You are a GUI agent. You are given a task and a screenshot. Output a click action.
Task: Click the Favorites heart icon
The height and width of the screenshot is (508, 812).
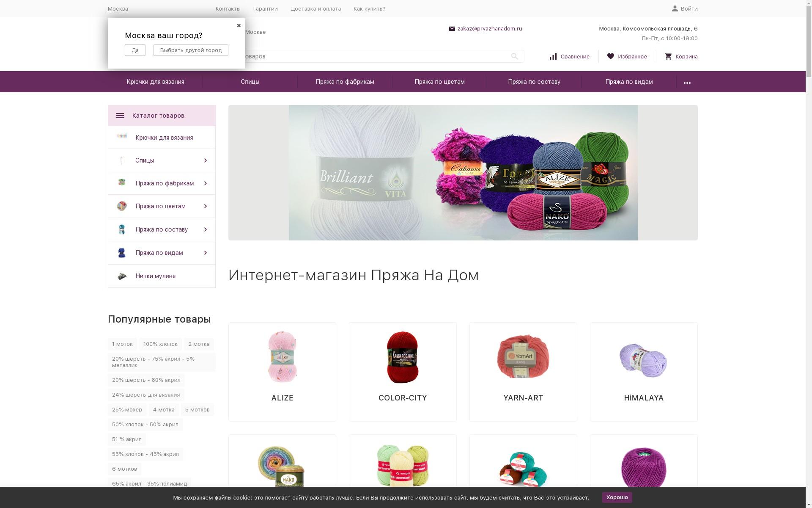(610, 56)
